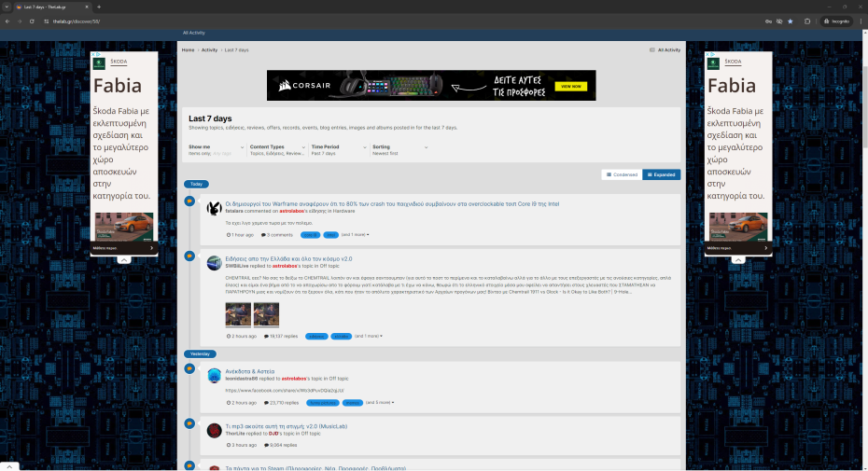Open topic 'Ειδήσεις απο την Ελλάδα' v2.0
The height and width of the screenshot is (471, 868).
[x=288, y=258]
